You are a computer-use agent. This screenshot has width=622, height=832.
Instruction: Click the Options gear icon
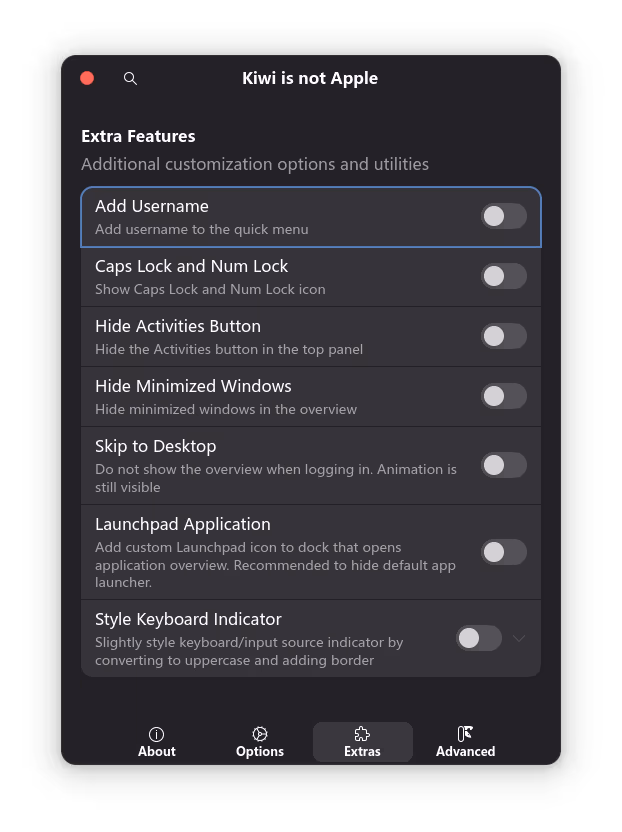point(260,734)
